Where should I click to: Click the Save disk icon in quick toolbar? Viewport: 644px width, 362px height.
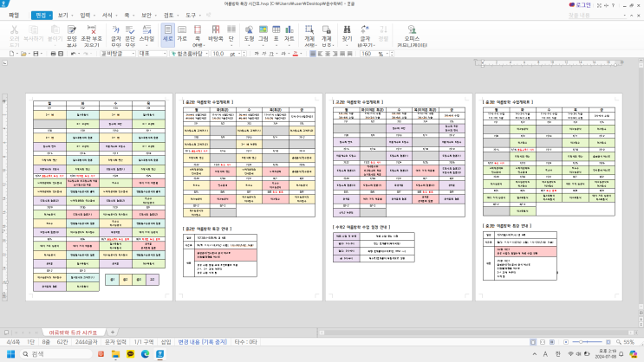(x=36, y=54)
